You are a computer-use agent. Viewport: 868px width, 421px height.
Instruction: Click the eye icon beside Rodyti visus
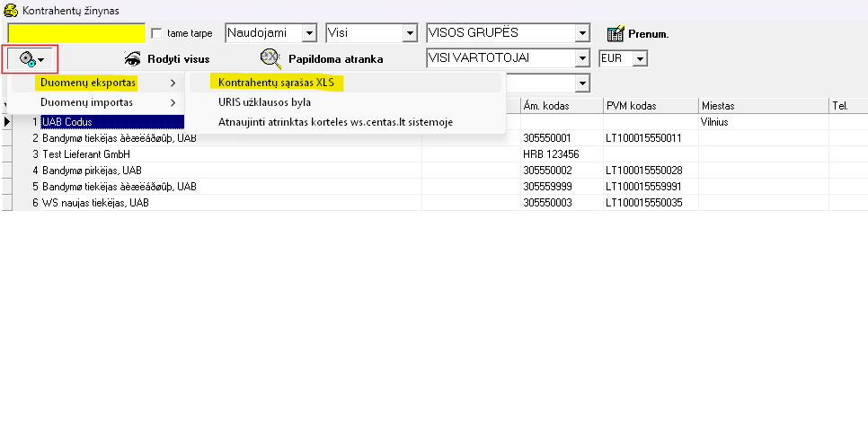(x=133, y=58)
